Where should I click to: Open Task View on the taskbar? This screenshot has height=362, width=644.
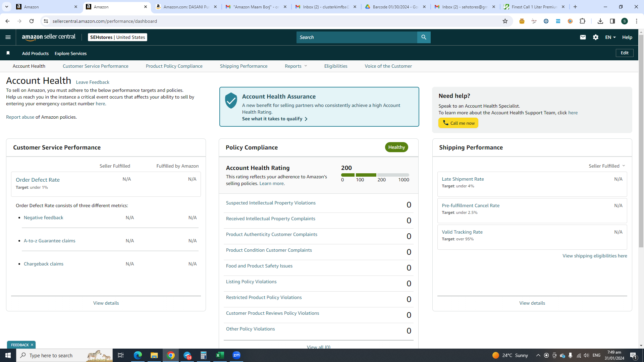pyautogui.click(x=121, y=355)
